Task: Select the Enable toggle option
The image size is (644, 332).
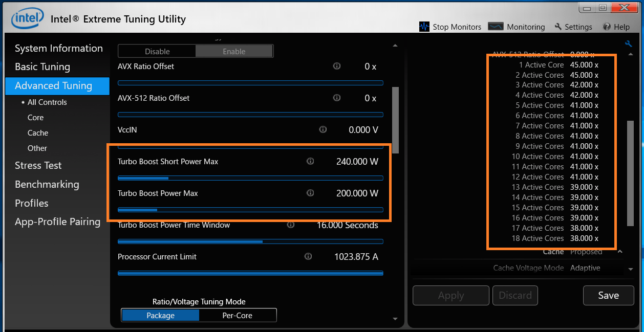Action: click(234, 51)
